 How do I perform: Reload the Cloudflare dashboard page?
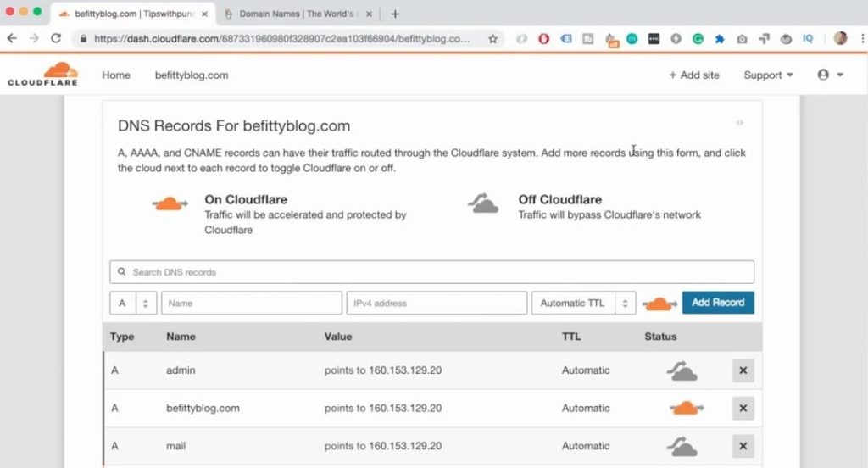56,38
